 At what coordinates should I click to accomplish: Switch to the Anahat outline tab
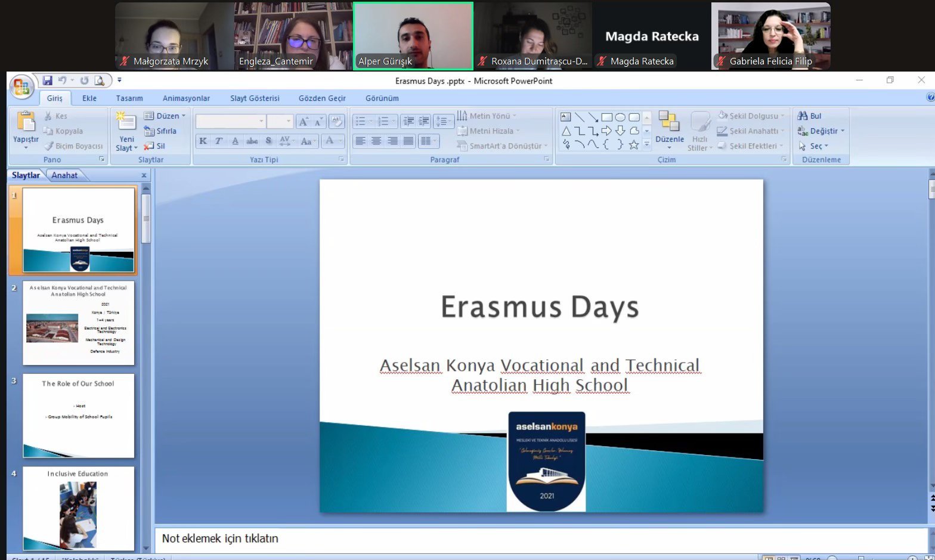click(64, 175)
